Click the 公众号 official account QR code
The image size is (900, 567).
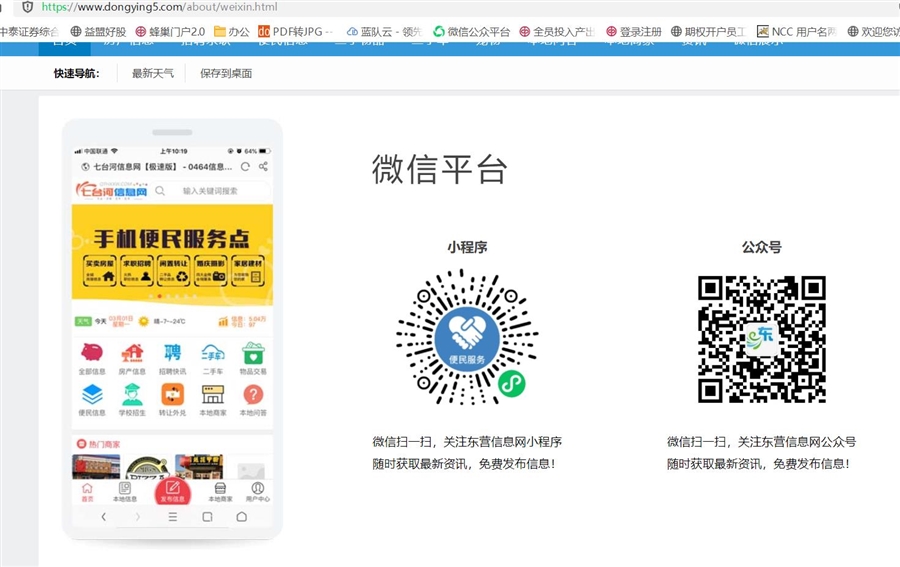[761, 338]
